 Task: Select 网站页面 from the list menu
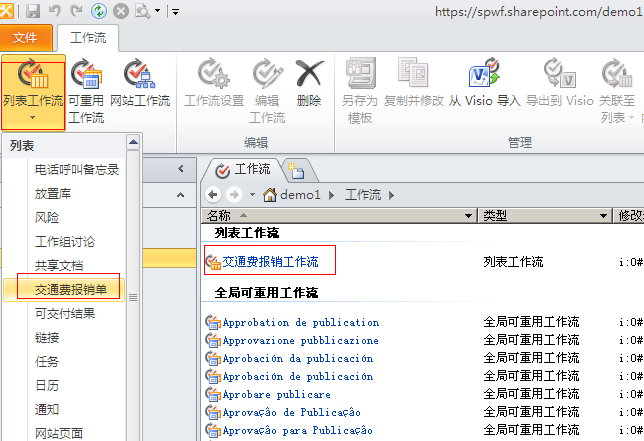64,433
